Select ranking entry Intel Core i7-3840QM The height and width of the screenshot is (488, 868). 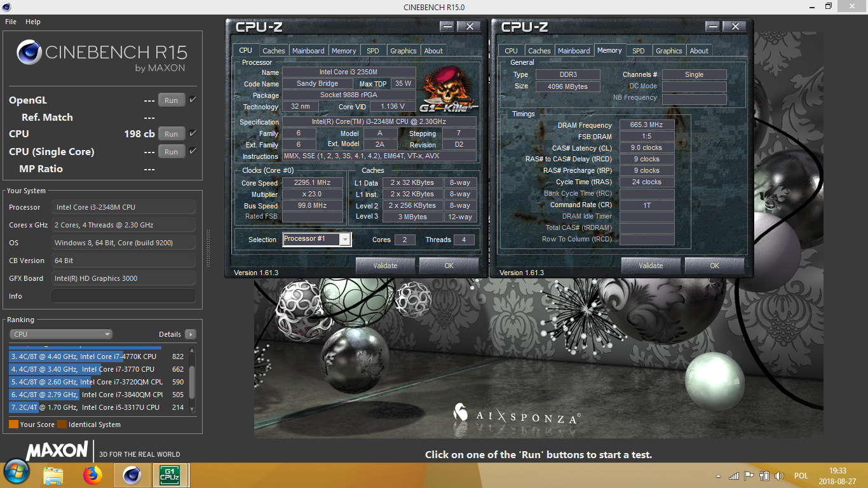(x=97, y=395)
